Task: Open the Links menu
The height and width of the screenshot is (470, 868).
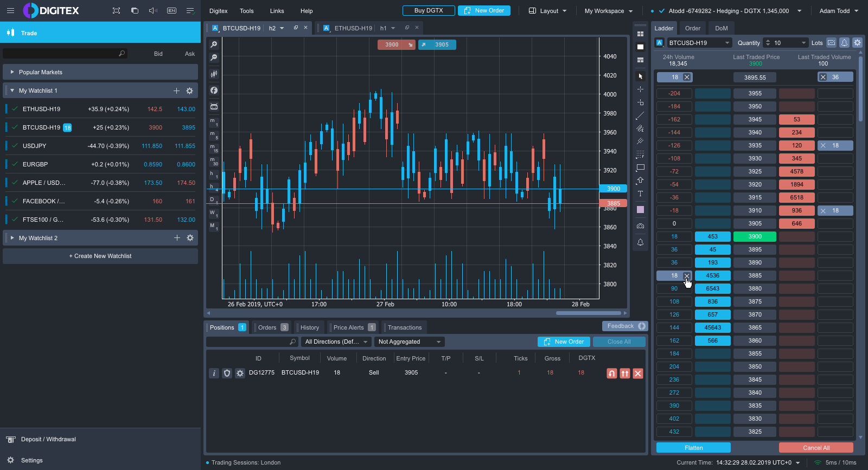Action: [277, 11]
